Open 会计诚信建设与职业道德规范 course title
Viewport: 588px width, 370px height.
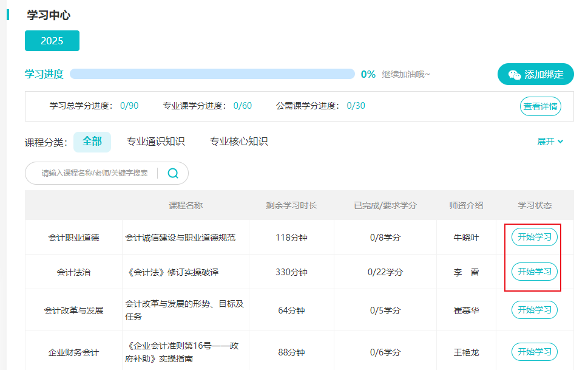180,238
